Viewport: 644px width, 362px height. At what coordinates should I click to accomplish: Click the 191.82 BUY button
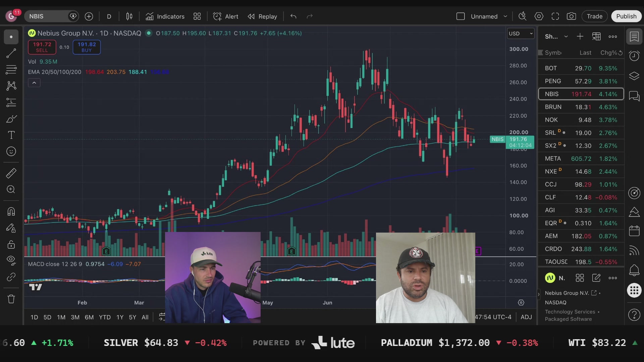(x=87, y=47)
